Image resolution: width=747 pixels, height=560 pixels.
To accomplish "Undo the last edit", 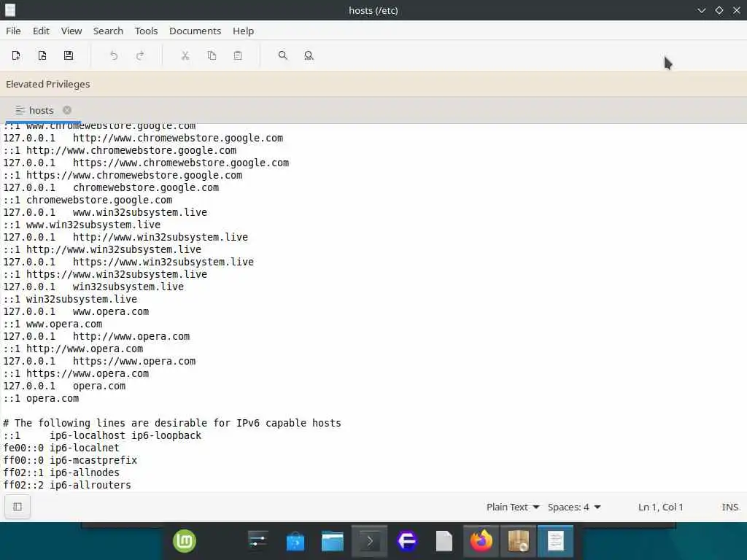I will (x=113, y=55).
